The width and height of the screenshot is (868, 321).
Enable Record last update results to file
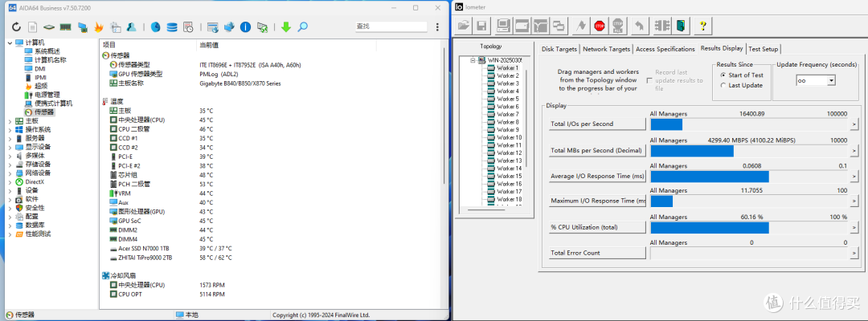(x=649, y=81)
